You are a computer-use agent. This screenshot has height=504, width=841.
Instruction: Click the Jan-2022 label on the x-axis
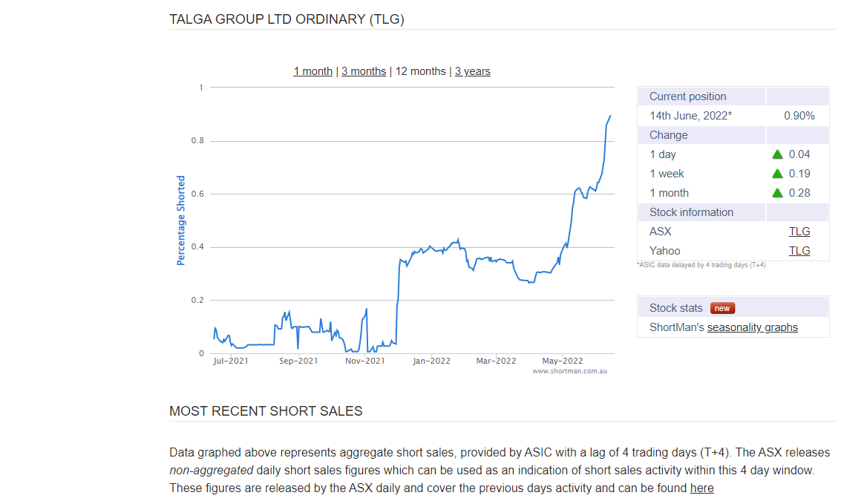click(x=431, y=361)
